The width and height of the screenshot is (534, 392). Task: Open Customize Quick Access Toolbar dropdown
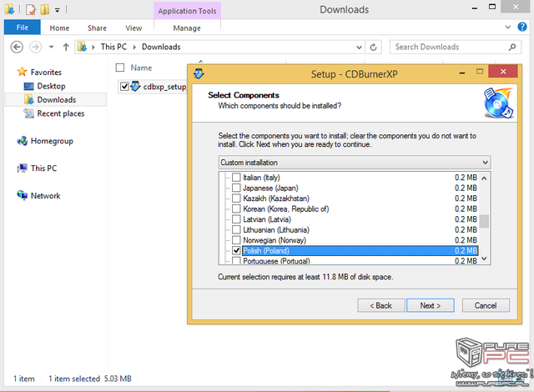pyautogui.click(x=58, y=10)
